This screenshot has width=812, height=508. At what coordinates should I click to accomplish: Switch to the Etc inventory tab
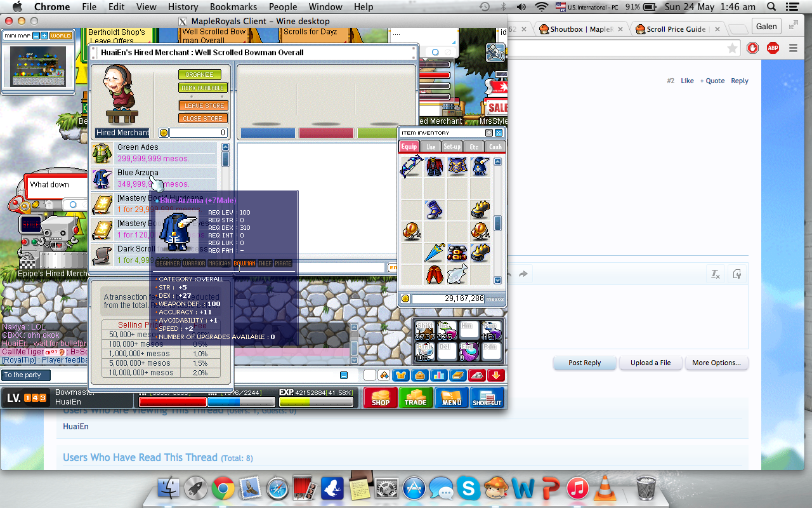click(x=473, y=147)
